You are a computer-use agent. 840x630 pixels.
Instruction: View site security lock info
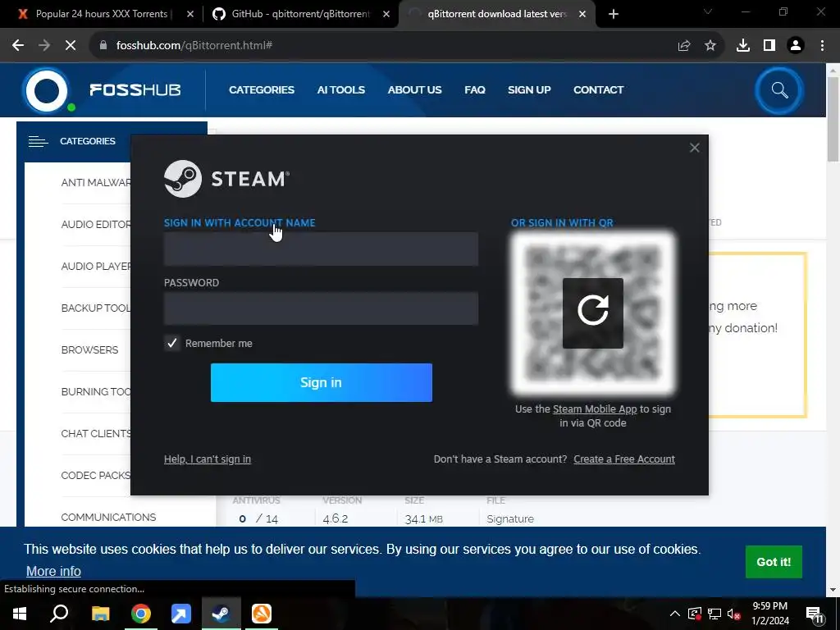tap(103, 46)
